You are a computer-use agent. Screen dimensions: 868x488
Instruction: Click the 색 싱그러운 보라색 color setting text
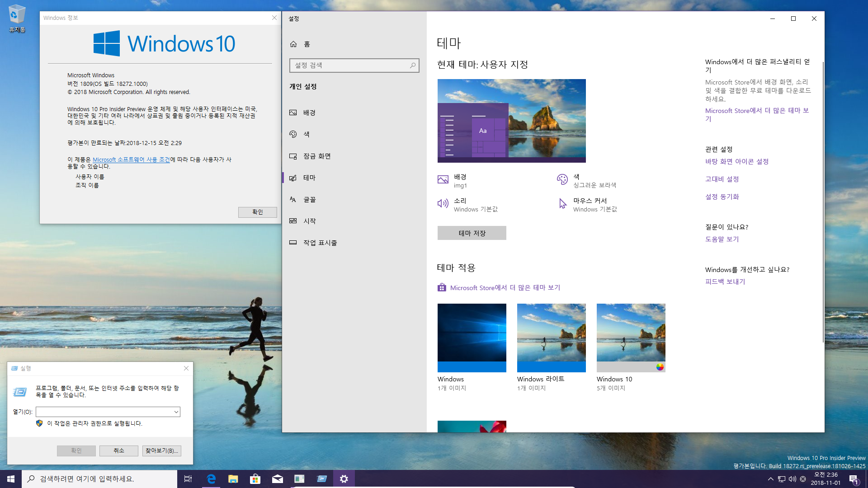click(x=595, y=181)
